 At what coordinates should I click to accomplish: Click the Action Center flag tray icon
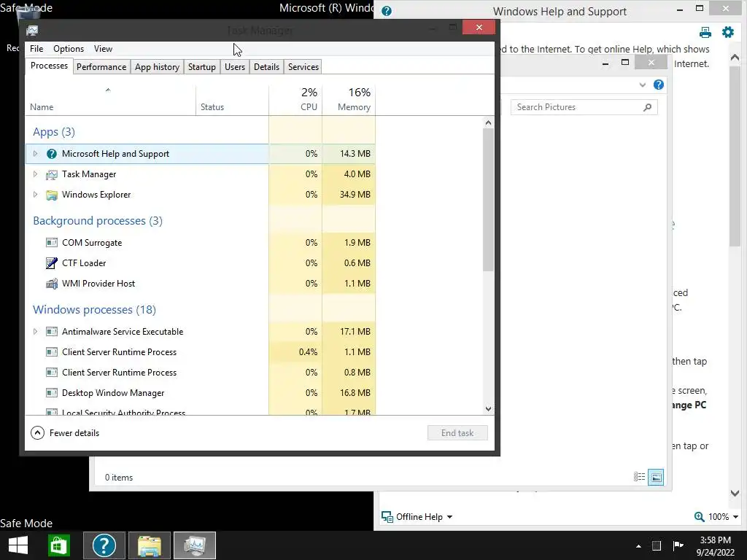click(678, 545)
